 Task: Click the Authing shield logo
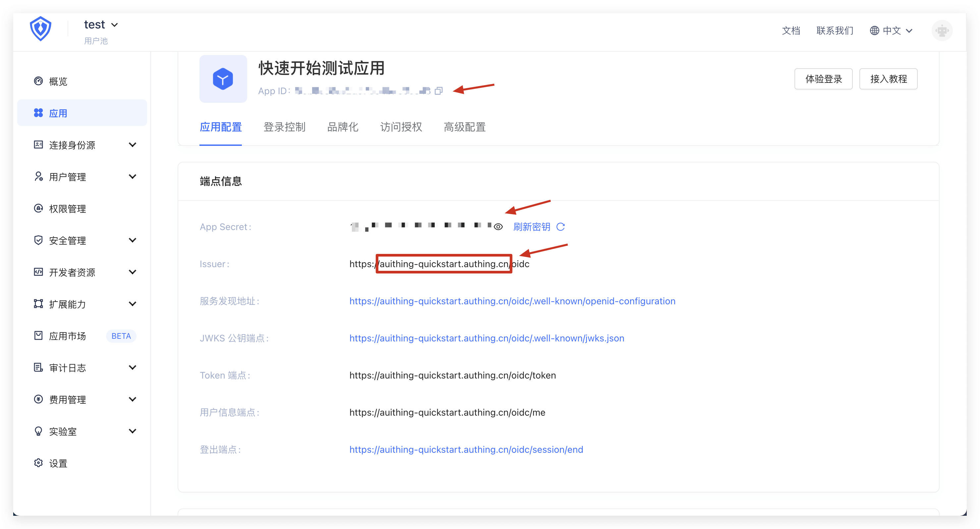40,29
